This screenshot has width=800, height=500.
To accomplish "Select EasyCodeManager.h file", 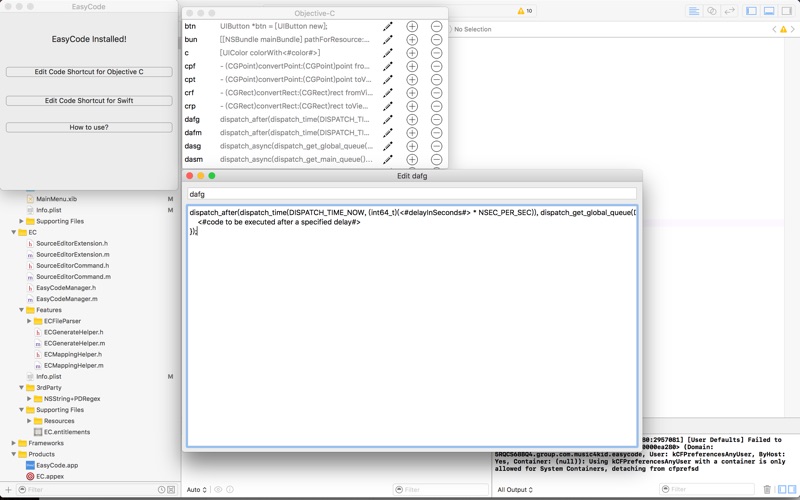I will tap(65, 288).
